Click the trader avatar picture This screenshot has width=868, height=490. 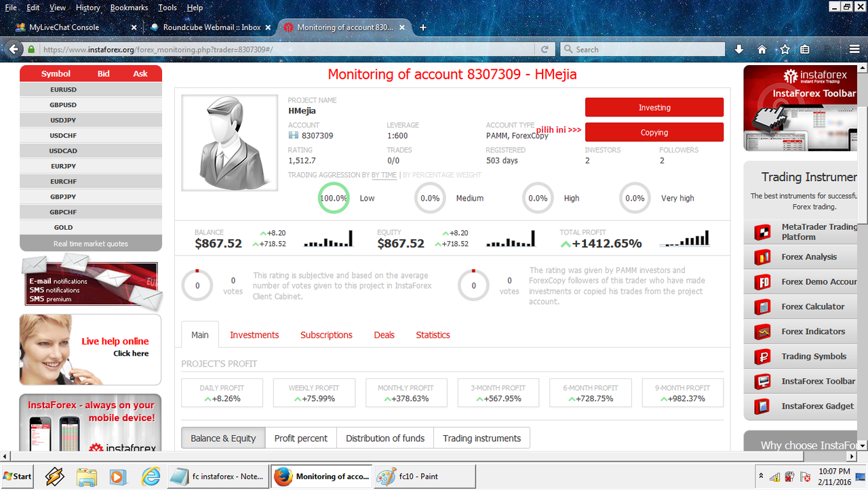point(230,143)
